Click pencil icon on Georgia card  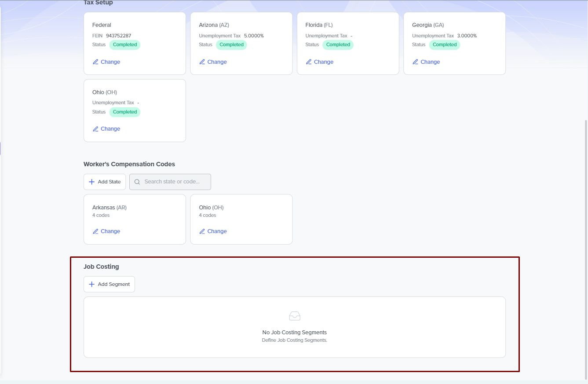(x=415, y=62)
